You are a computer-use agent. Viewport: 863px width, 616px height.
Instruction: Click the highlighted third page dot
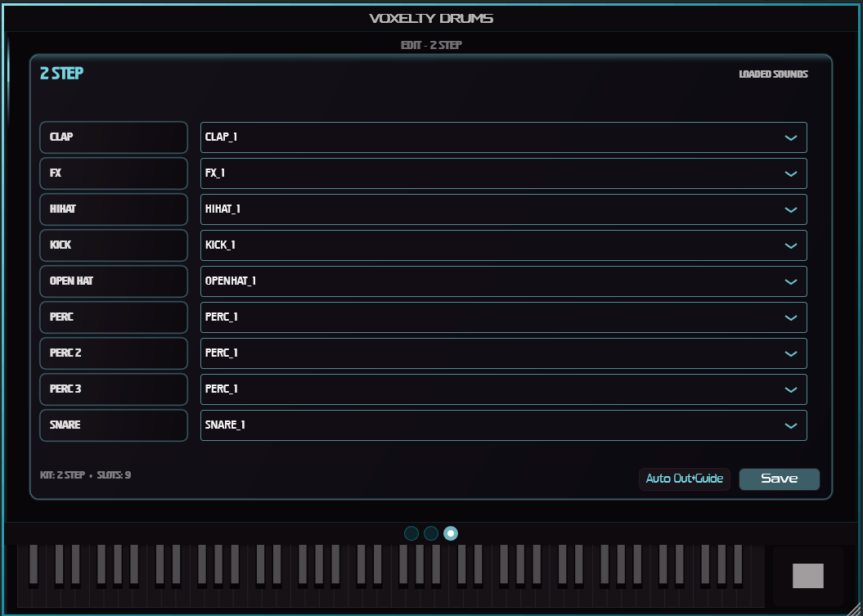[x=452, y=533]
